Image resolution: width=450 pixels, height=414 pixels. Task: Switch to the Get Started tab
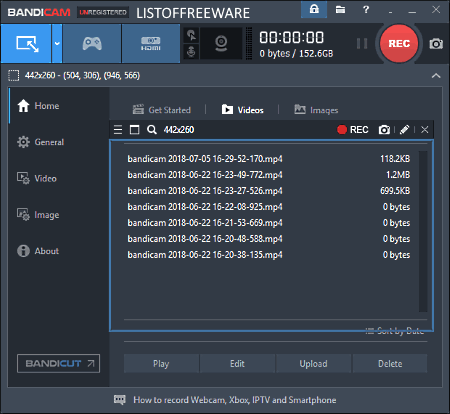tap(162, 110)
